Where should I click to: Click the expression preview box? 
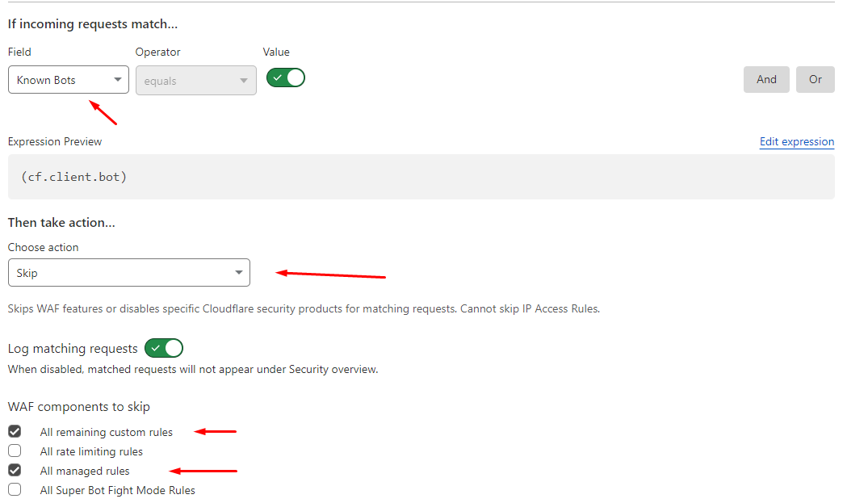point(421,177)
